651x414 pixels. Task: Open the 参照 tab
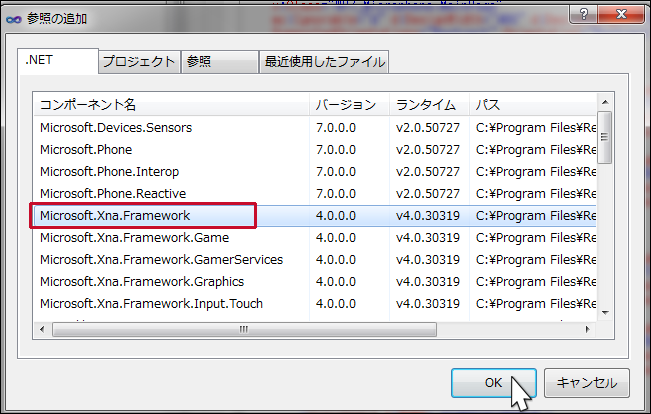(x=220, y=62)
